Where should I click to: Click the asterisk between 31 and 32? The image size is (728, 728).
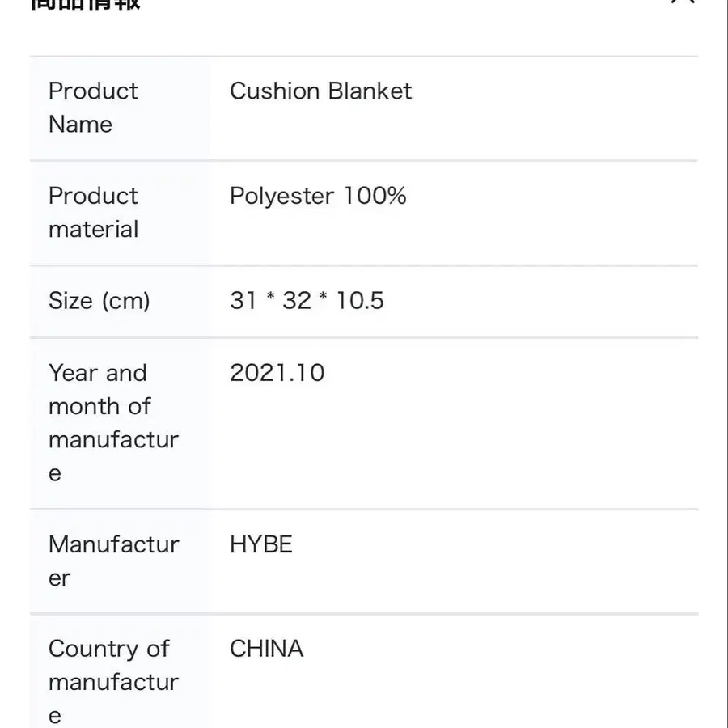click(x=269, y=298)
